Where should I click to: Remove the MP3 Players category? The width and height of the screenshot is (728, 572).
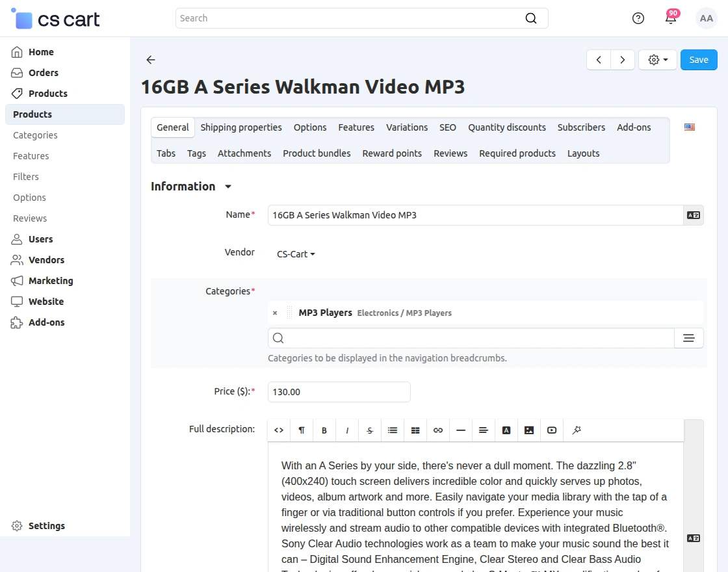[275, 313]
